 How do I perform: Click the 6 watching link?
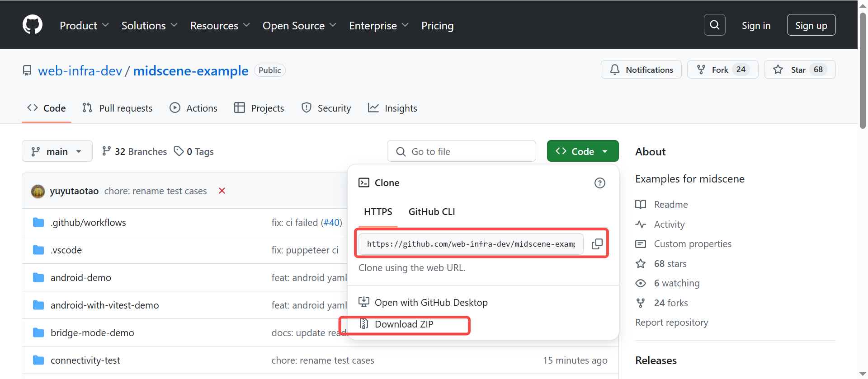click(677, 283)
